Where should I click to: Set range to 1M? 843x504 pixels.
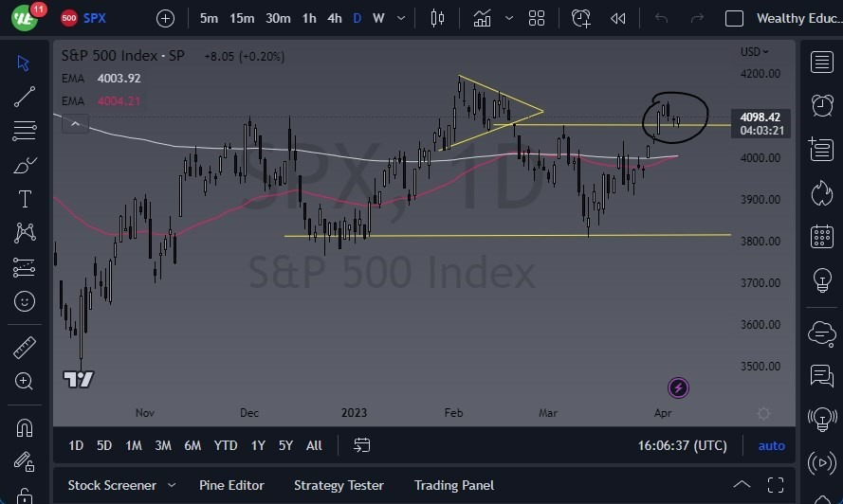pyautogui.click(x=134, y=445)
